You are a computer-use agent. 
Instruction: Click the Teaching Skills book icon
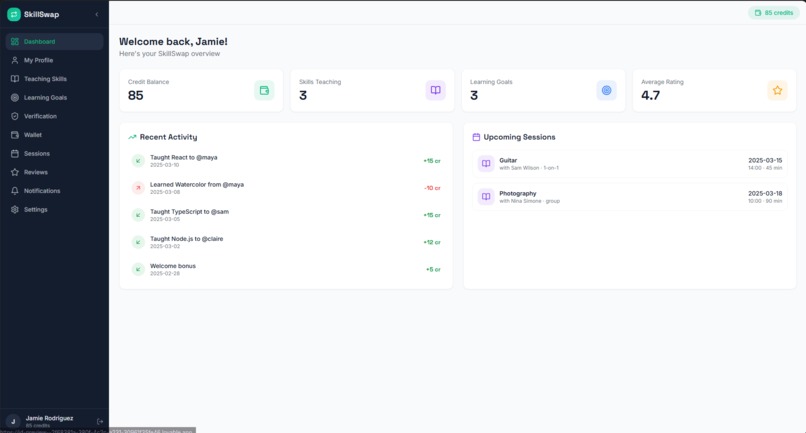coord(15,79)
